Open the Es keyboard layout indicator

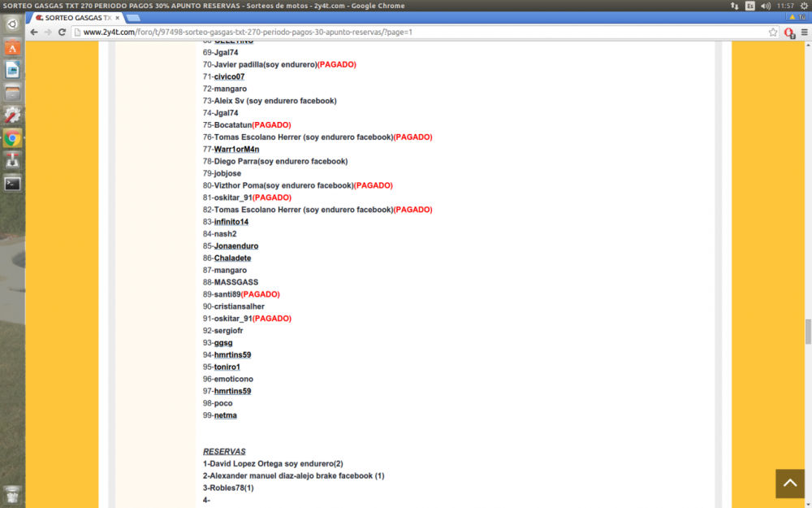click(x=749, y=6)
